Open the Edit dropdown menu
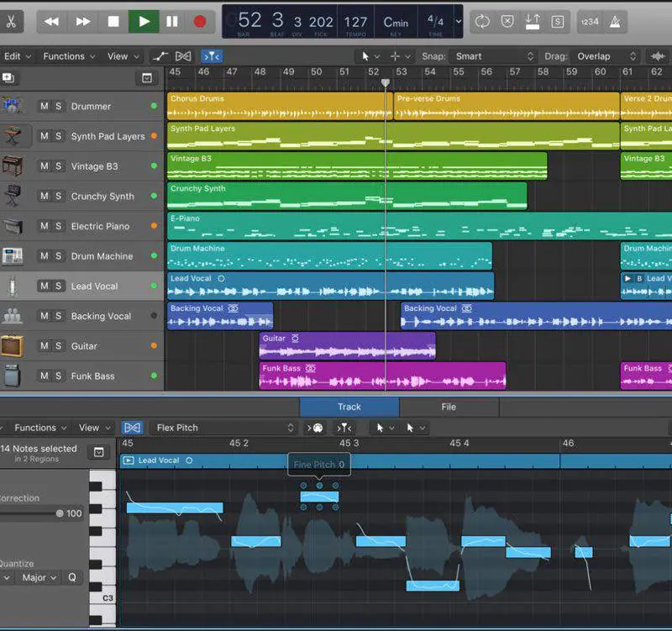The height and width of the screenshot is (631, 672). tap(17, 56)
